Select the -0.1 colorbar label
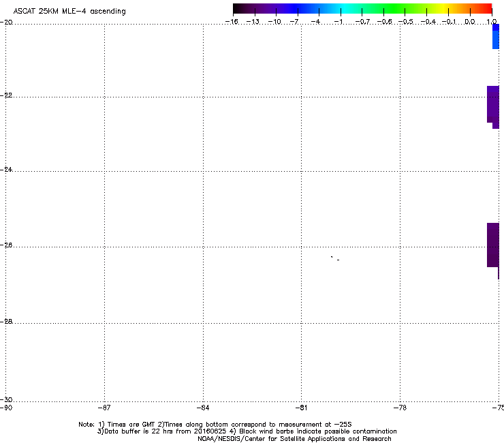The width and height of the screenshot is (504, 443). 449,22
